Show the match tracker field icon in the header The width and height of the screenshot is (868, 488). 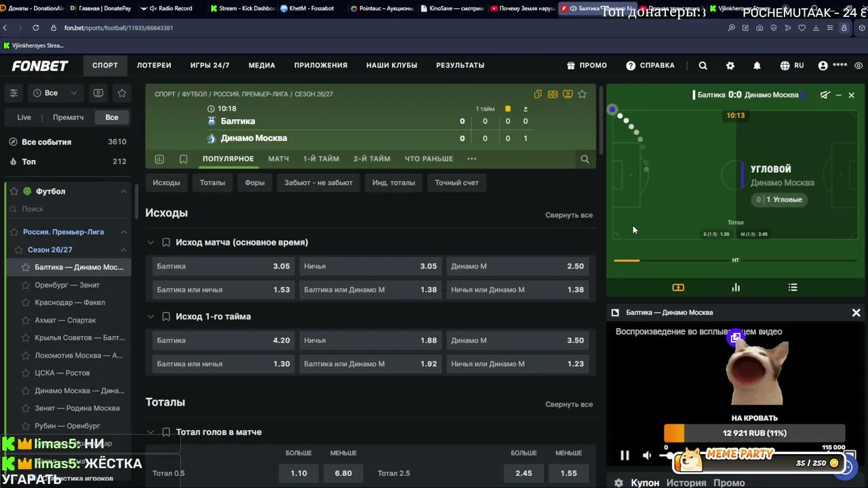pyautogui.click(x=553, y=94)
